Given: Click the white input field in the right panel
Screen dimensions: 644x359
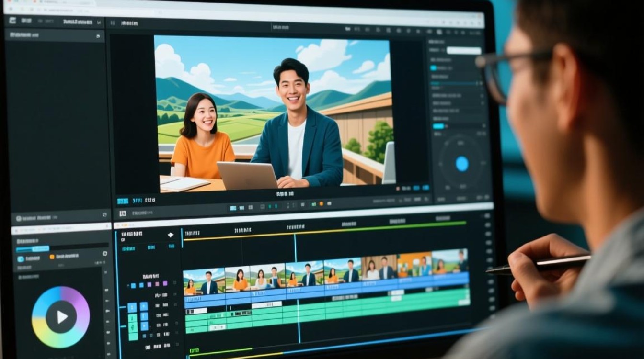Looking at the screenshot, I should 464,51.
